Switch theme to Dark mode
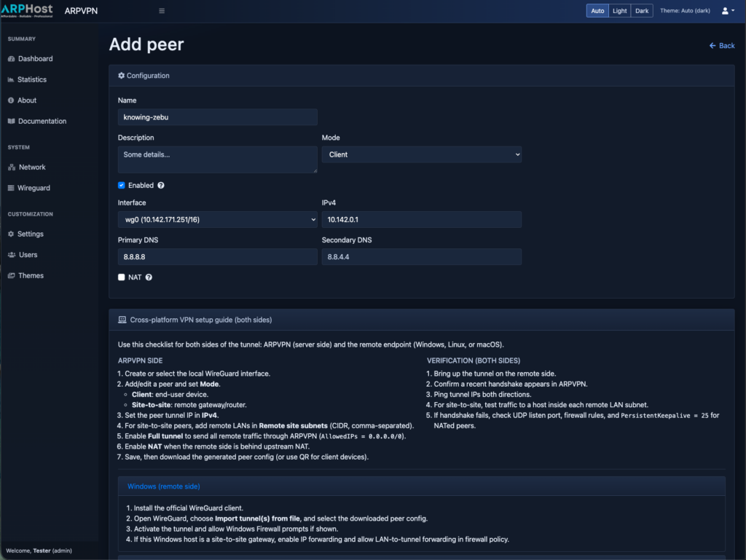This screenshot has width=746, height=560. [642, 10]
